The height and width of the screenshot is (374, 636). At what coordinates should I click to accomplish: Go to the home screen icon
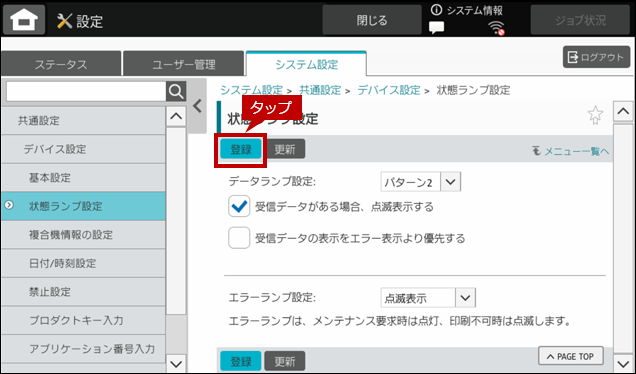coord(24,19)
